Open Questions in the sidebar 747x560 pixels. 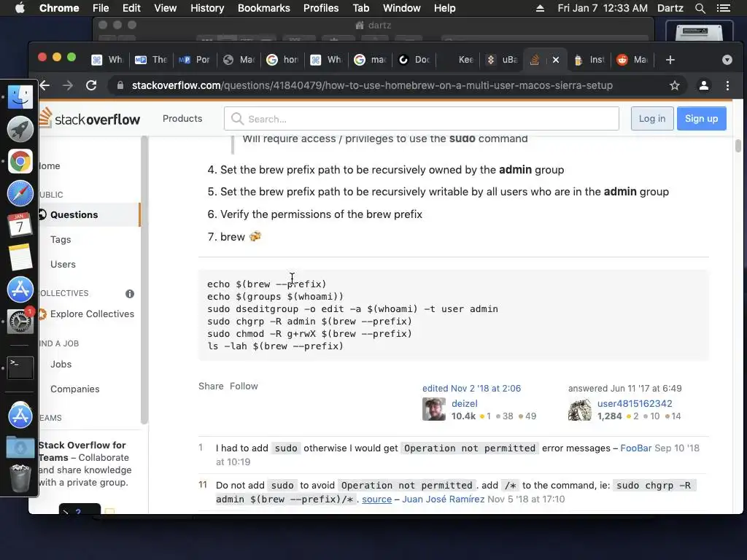tap(90, 215)
